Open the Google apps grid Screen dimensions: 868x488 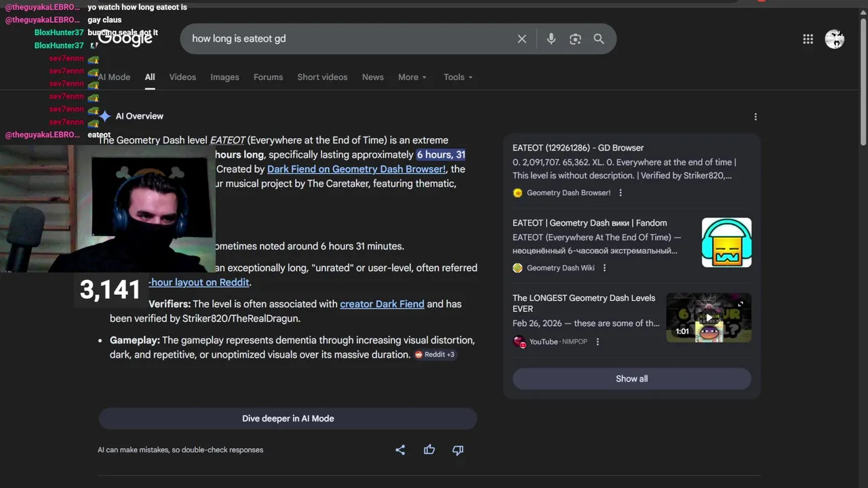(x=808, y=39)
